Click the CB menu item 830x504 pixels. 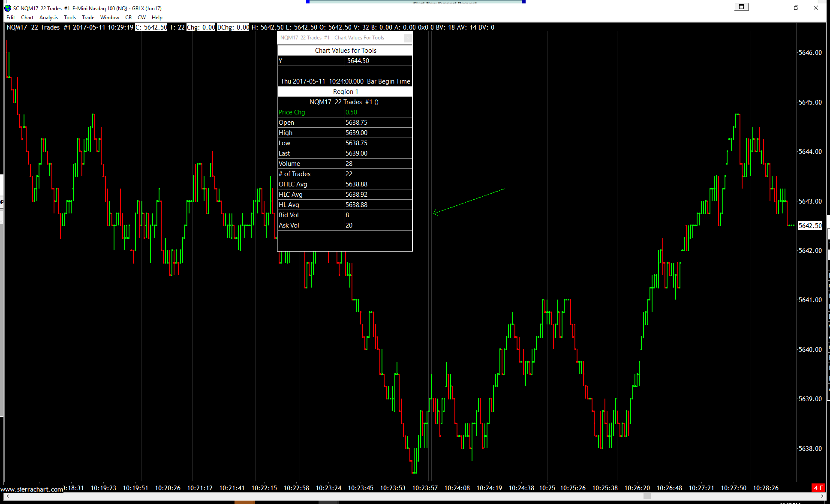128,18
